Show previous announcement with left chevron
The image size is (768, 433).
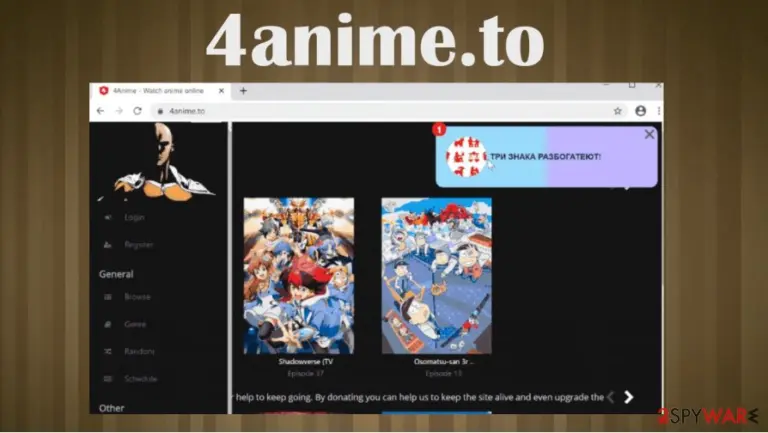click(610, 397)
